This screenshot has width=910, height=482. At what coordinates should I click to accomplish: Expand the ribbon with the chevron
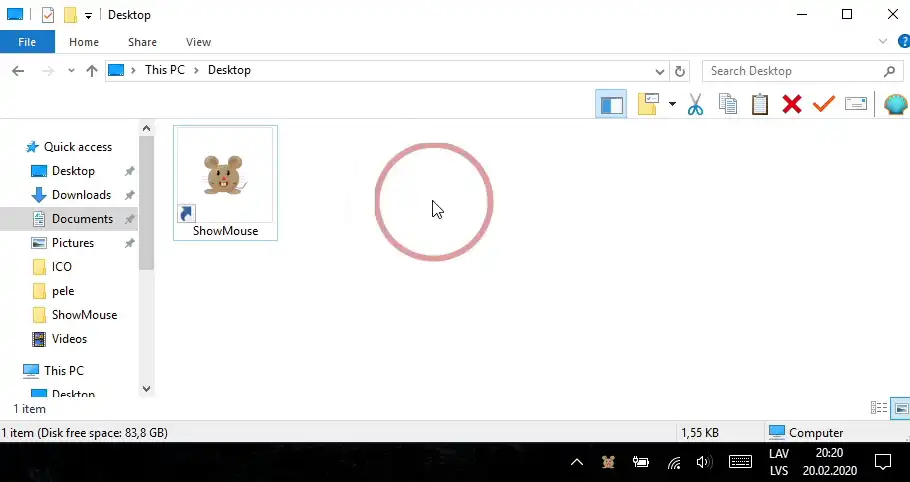(x=883, y=41)
